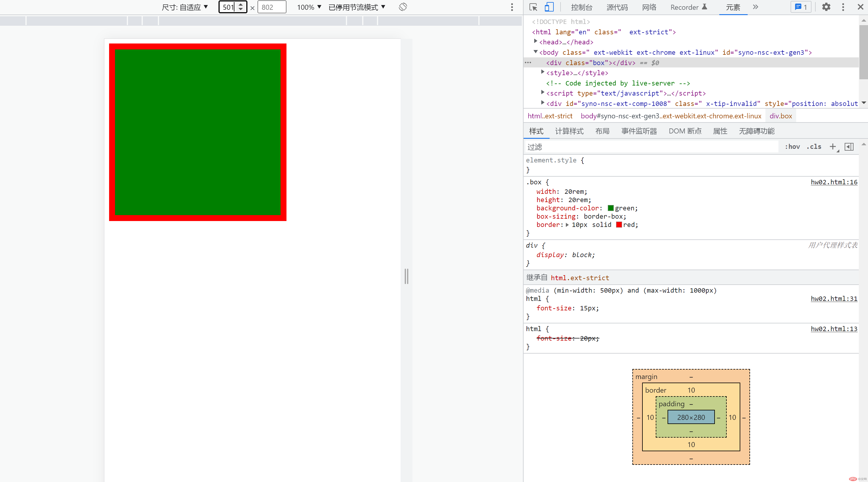Open the 事件监听器 subtab
This screenshot has height=482, width=868.
pyautogui.click(x=639, y=131)
